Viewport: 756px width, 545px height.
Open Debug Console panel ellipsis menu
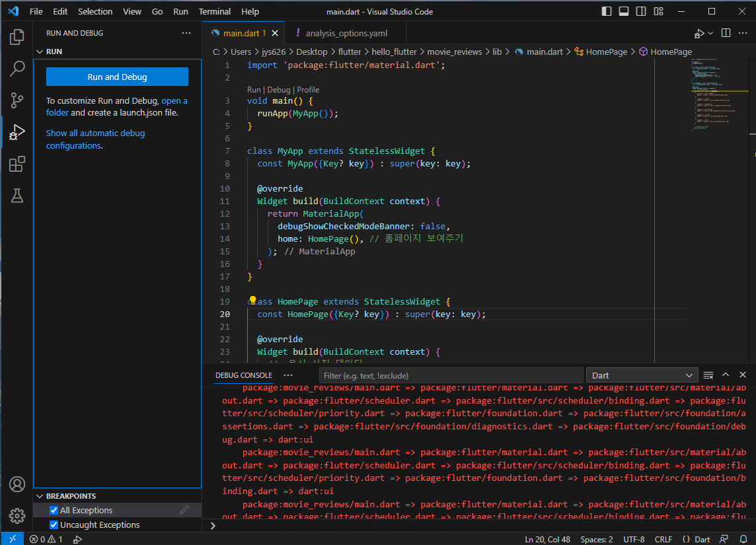click(x=288, y=375)
